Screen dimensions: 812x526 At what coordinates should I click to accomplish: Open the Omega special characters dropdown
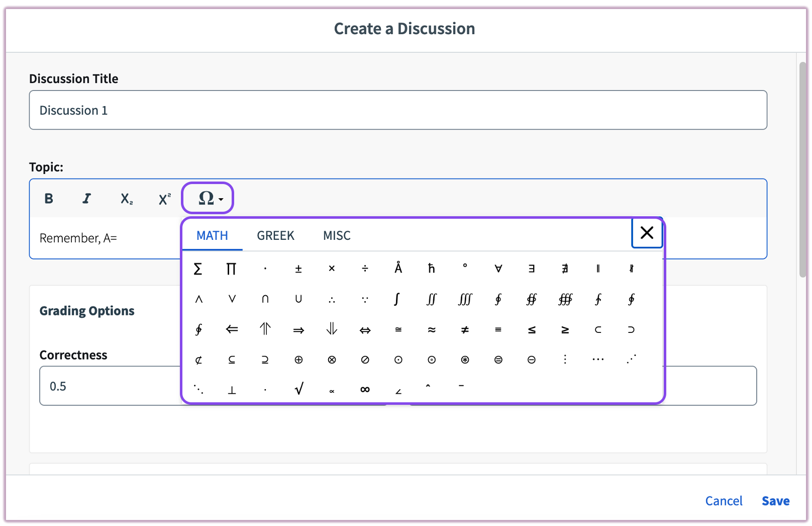pos(207,198)
